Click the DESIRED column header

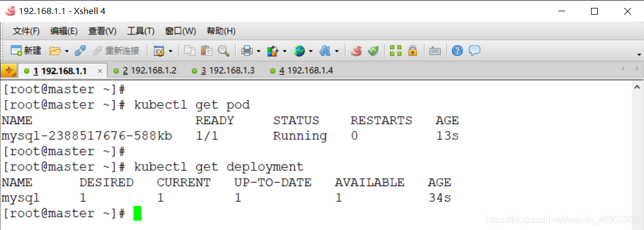107,182
